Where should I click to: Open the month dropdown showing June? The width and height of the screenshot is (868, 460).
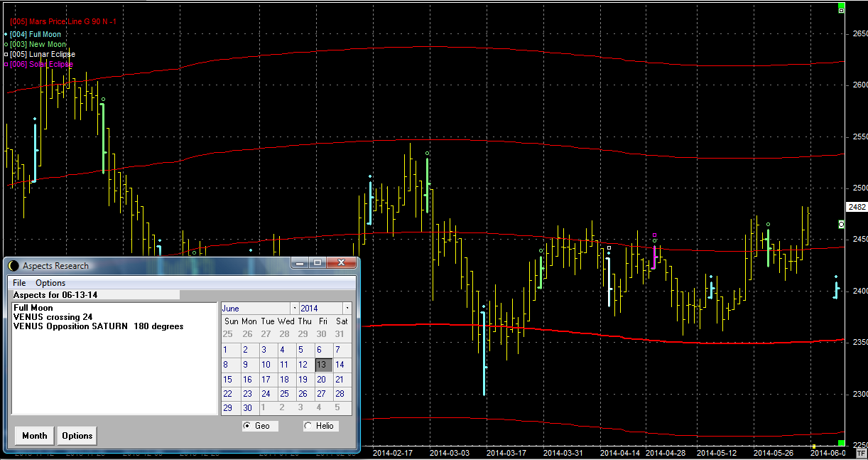(x=295, y=309)
